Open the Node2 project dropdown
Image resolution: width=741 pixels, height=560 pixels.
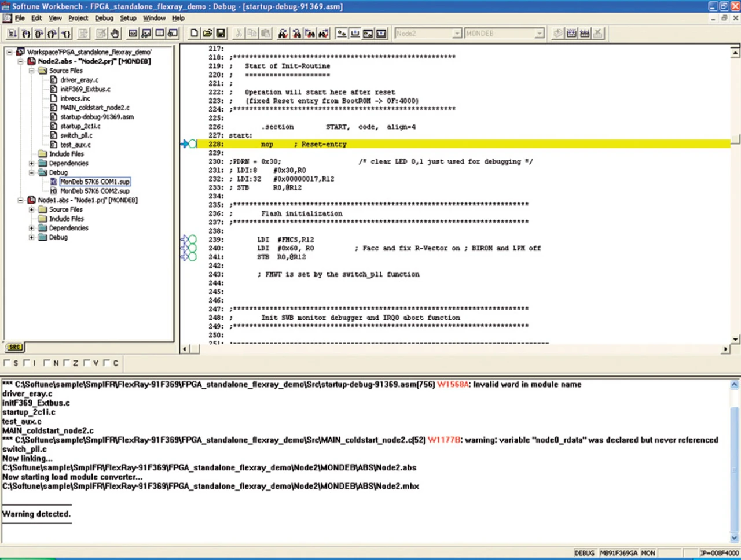coord(456,34)
